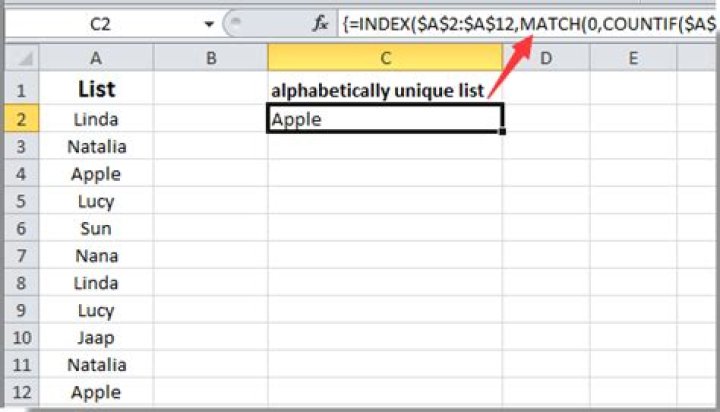
Task: Click the Name Box showing C2
Action: (x=100, y=23)
